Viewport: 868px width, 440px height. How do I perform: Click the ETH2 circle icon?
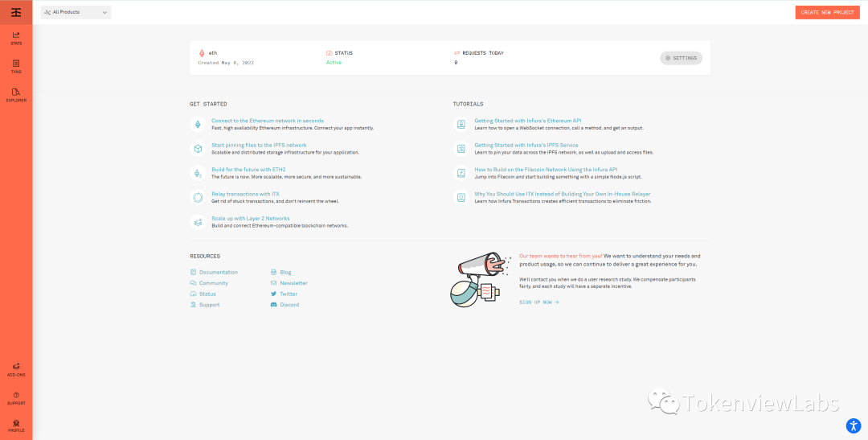(x=198, y=173)
